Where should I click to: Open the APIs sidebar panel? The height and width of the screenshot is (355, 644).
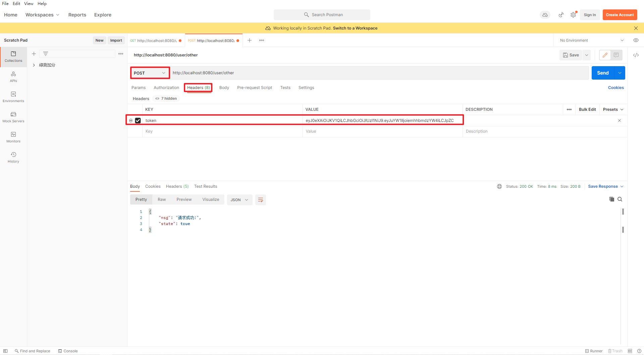pos(13,77)
